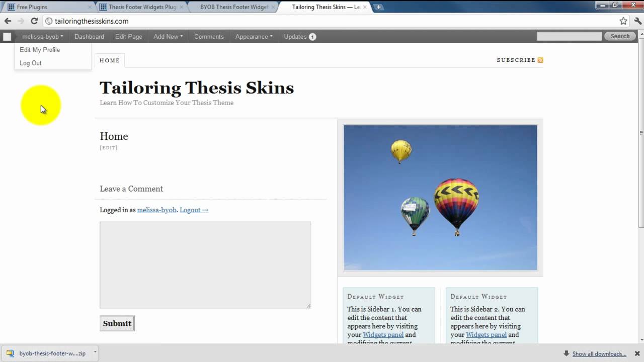Click the RSS feed icon next to Subscribe
The image size is (644, 362).
[x=540, y=60]
